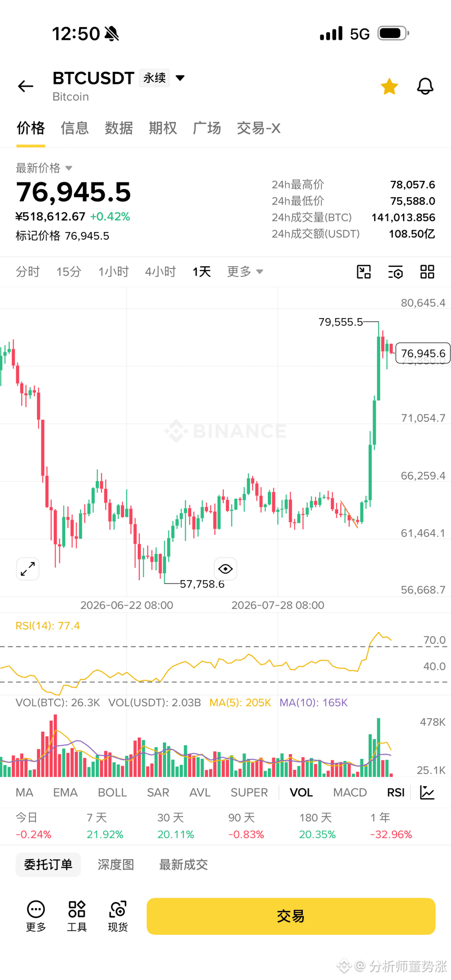Expand the chart to fullscreen
451x980 pixels.
click(x=28, y=569)
